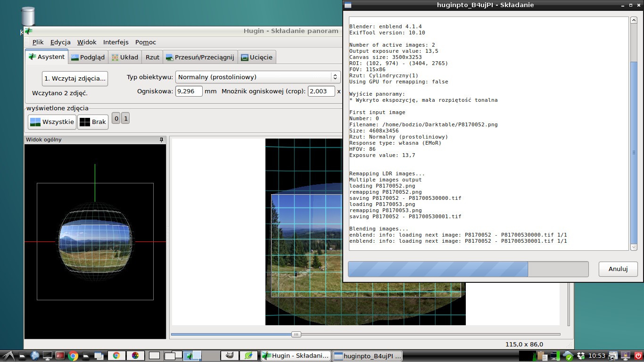This screenshot has height=362, width=644.
Task: Click the Wczytaj zdjęcia button
Action: pyautogui.click(x=75, y=78)
